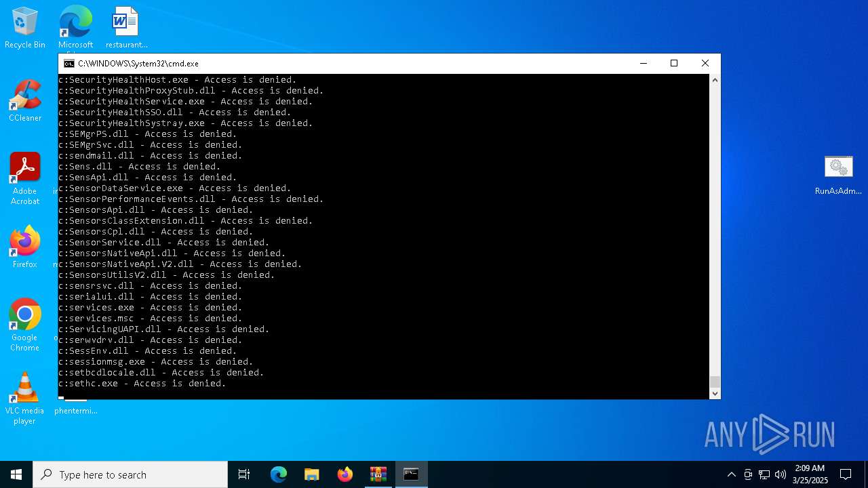
Task: Click the Task View taskbar button
Action: click(x=244, y=474)
